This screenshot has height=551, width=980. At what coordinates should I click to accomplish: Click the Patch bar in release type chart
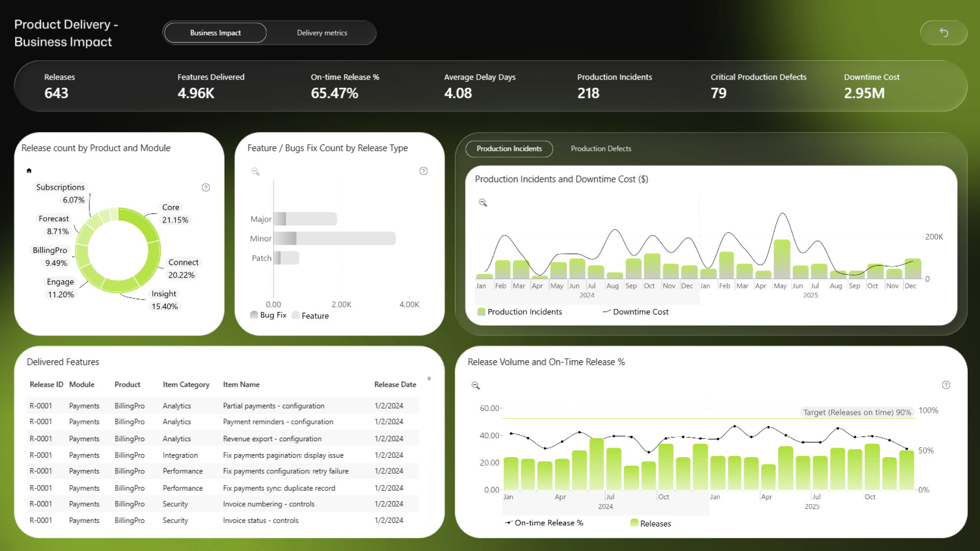click(286, 258)
